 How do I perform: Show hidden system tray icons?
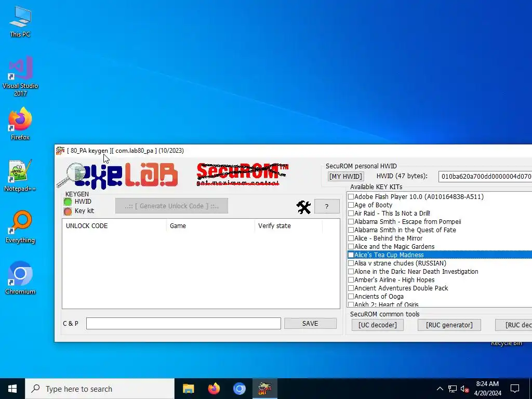(440, 389)
